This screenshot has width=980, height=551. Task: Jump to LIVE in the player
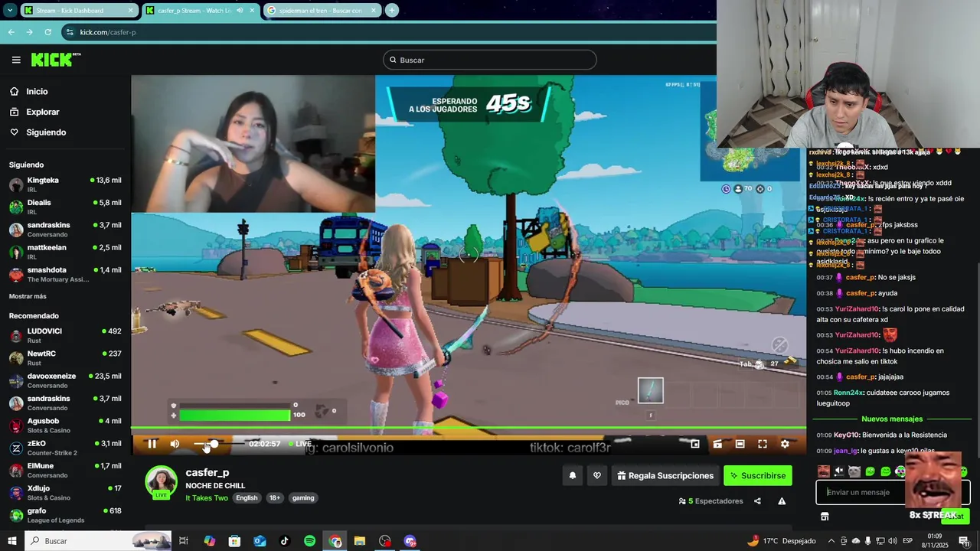[x=300, y=444]
